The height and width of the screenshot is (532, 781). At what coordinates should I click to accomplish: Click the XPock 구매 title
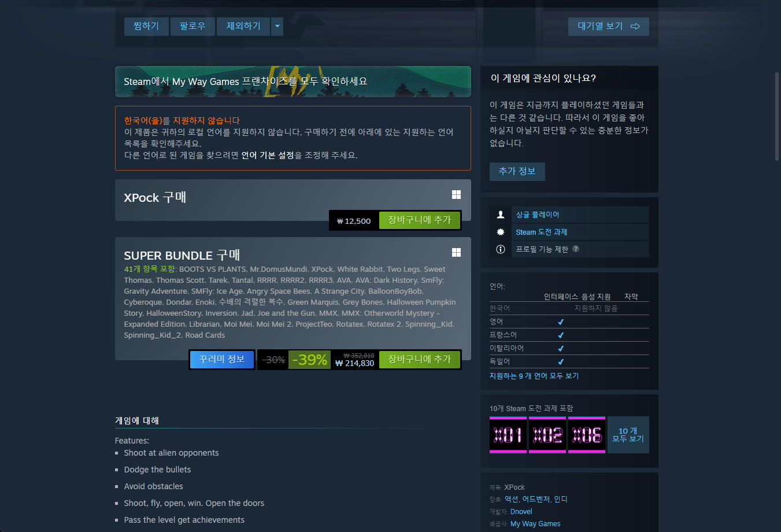click(x=155, y=197)
